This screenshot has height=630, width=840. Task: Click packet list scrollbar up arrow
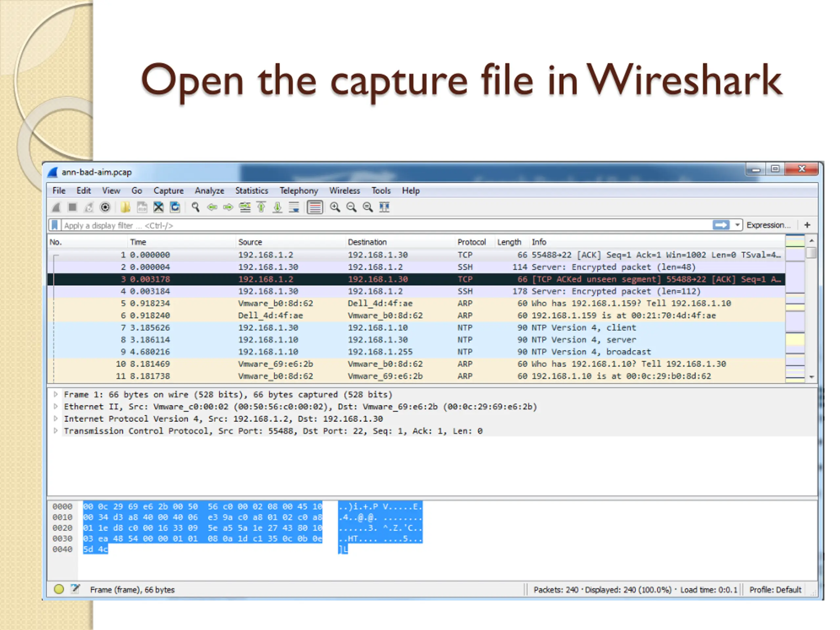(811, 241)
